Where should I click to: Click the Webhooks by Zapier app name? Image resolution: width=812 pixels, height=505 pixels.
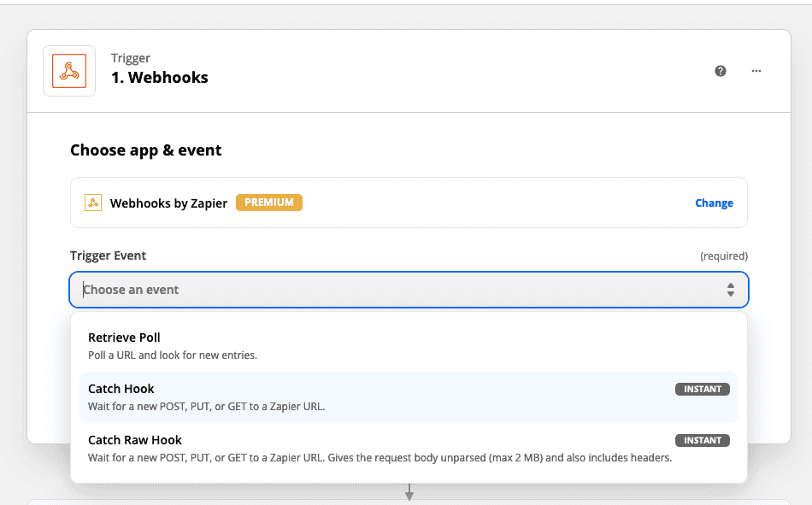coord(168,203)
